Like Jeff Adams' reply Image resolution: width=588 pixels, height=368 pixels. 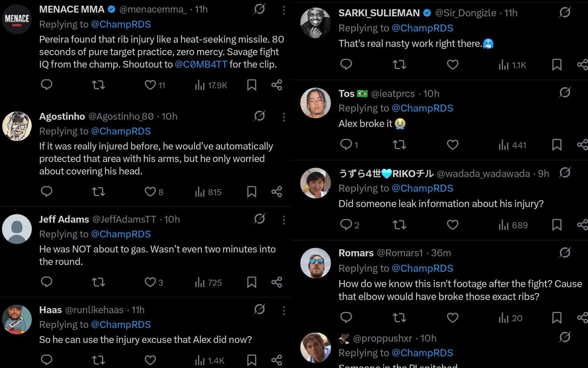tap(150, 282)
